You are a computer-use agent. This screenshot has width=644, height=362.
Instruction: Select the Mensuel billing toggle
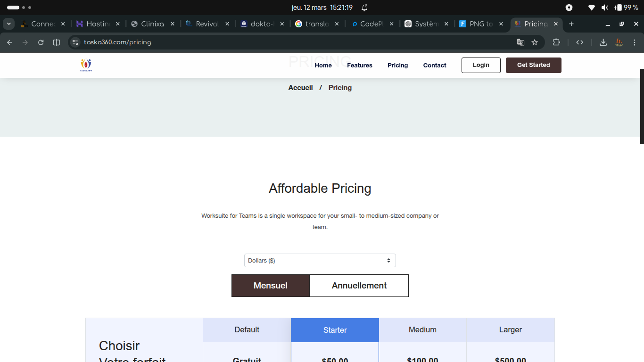[x=271, y=286]
